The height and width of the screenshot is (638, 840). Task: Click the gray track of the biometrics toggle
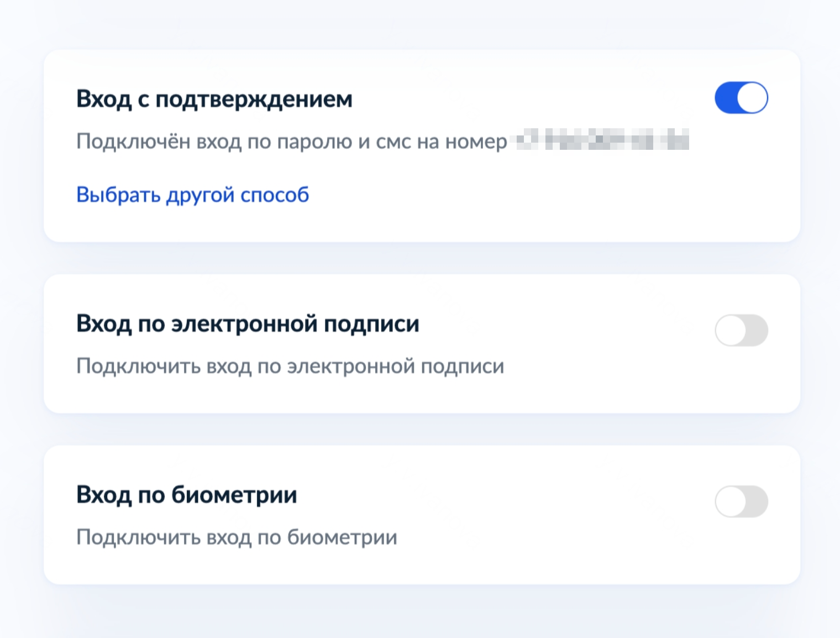click(x=757, y=501)
